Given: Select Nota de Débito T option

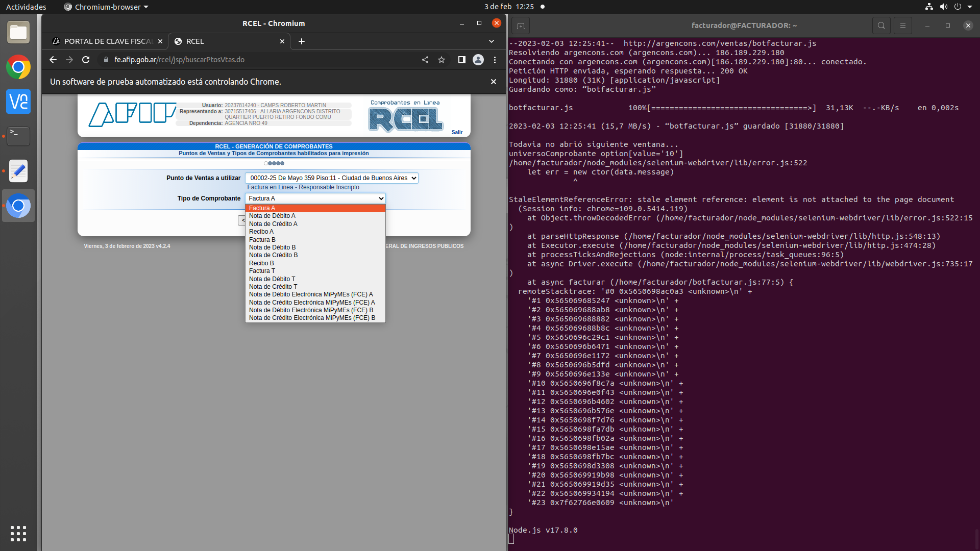Looking at the screenshot, I should point(315,279).
